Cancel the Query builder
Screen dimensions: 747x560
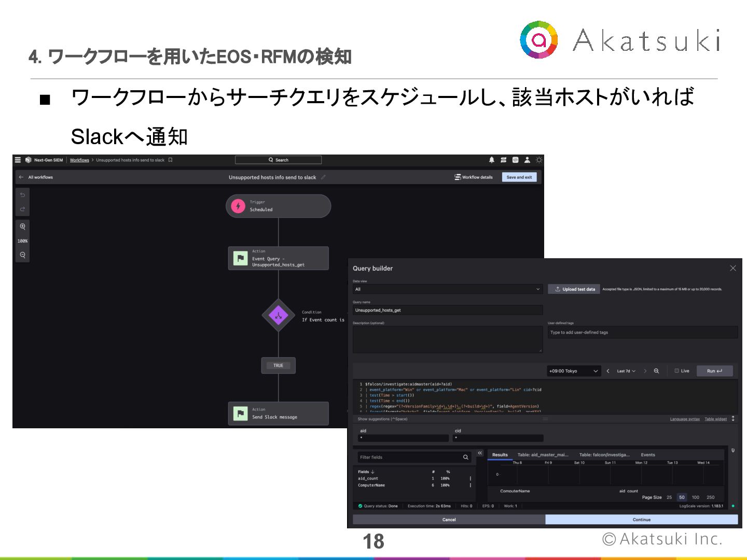449,520
